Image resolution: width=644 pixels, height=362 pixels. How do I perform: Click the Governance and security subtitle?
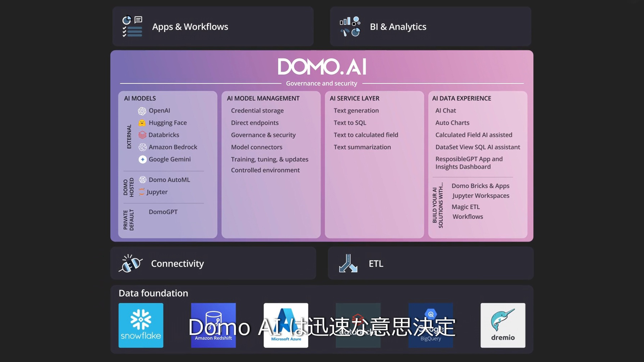[x=322, y=83]
